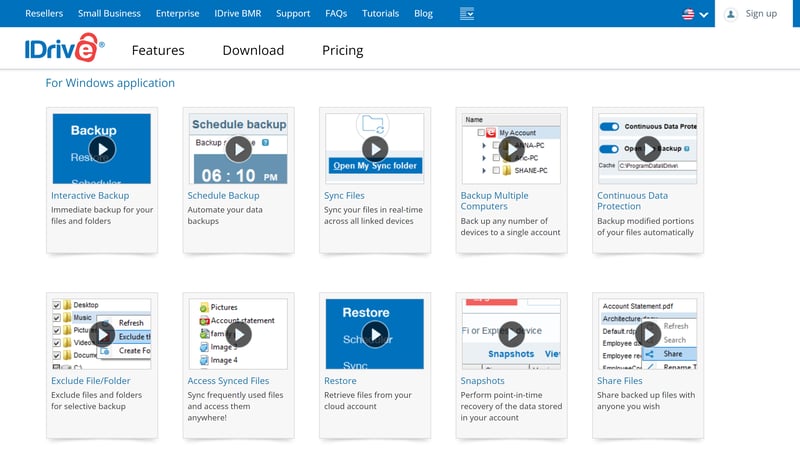
Task: Play the Backup Multiple Computers video
Action: [x=511, y=149]
